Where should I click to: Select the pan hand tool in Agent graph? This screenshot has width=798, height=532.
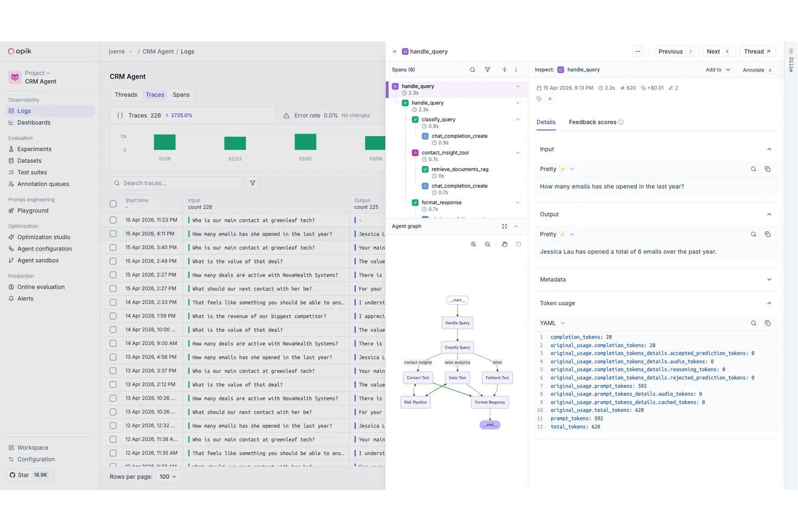tap(505, 244)
